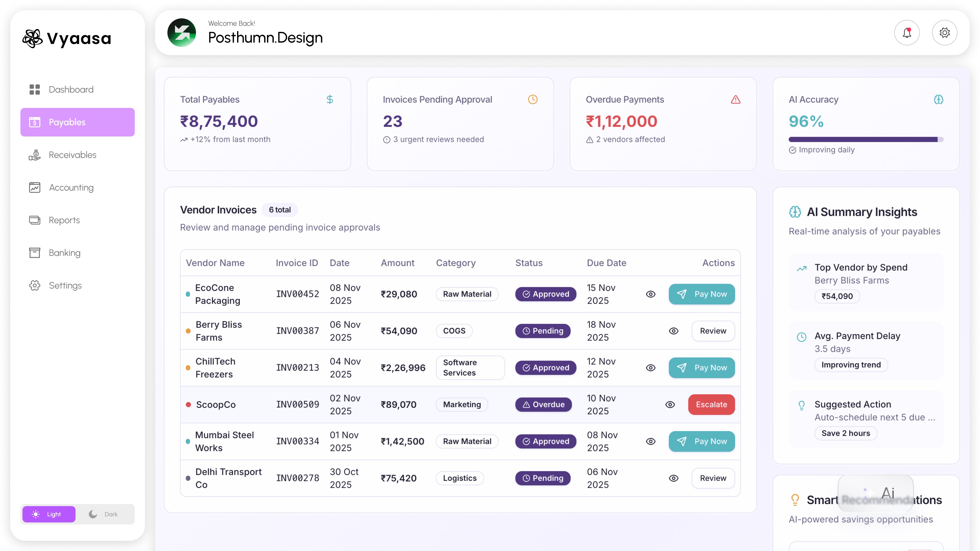Select Payables in the sidebar menu

point(67,122)
